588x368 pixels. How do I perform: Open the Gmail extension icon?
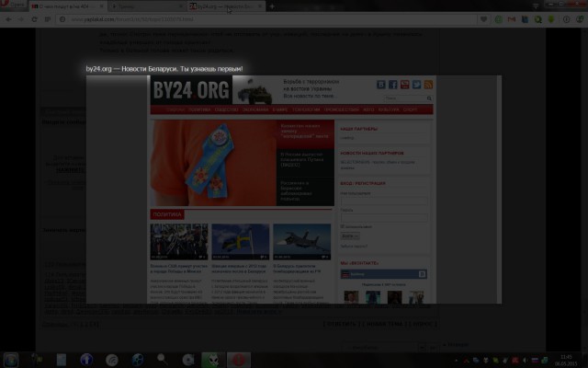(x=512, y=19)
